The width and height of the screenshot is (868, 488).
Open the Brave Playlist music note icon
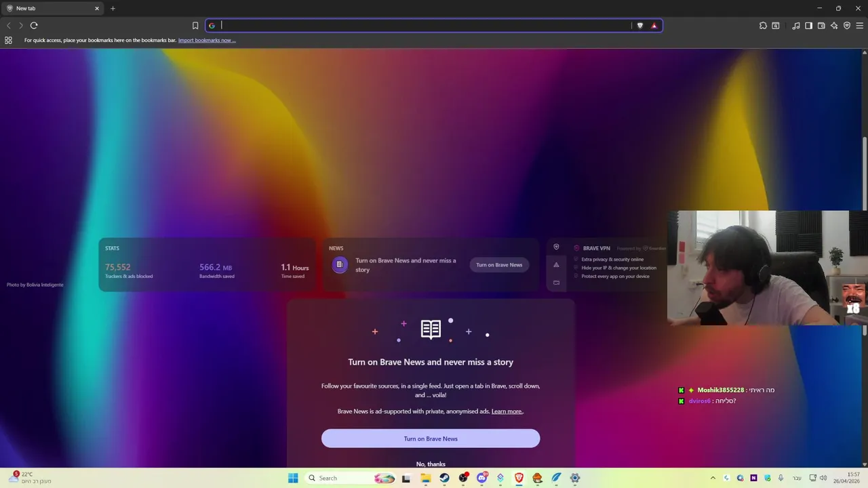(x=795, y=26)
